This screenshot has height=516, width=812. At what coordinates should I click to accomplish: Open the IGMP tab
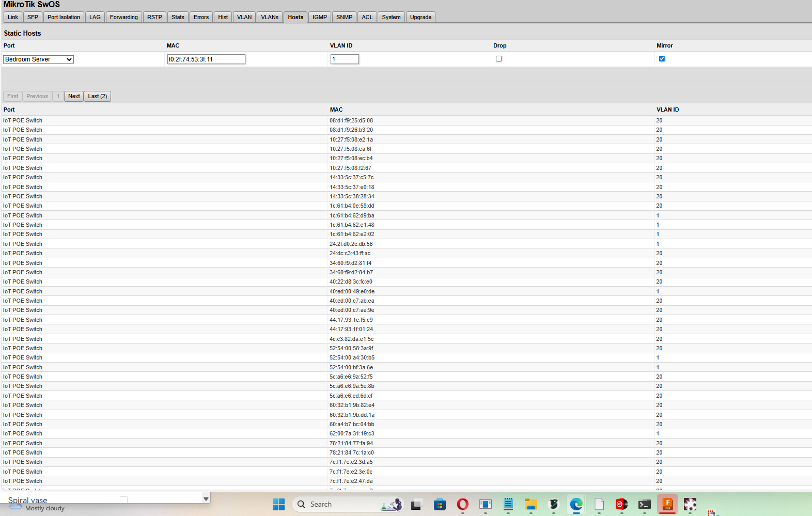click(x=320, y=17)
